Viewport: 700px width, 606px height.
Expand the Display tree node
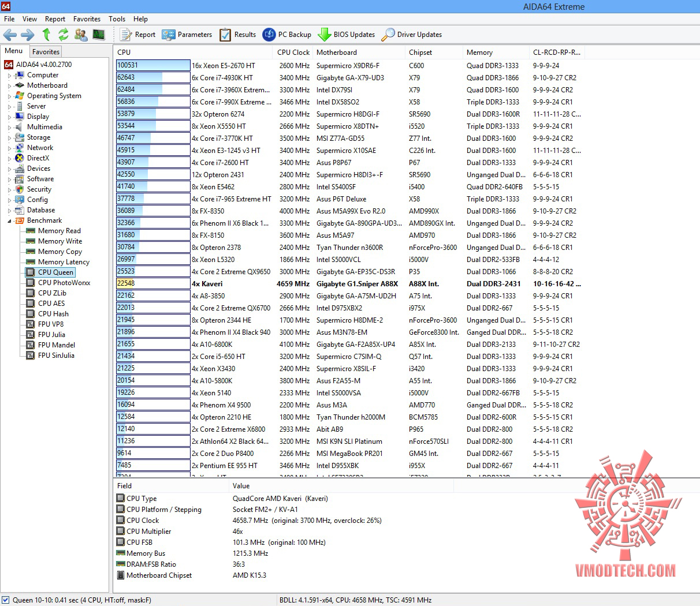9,117
